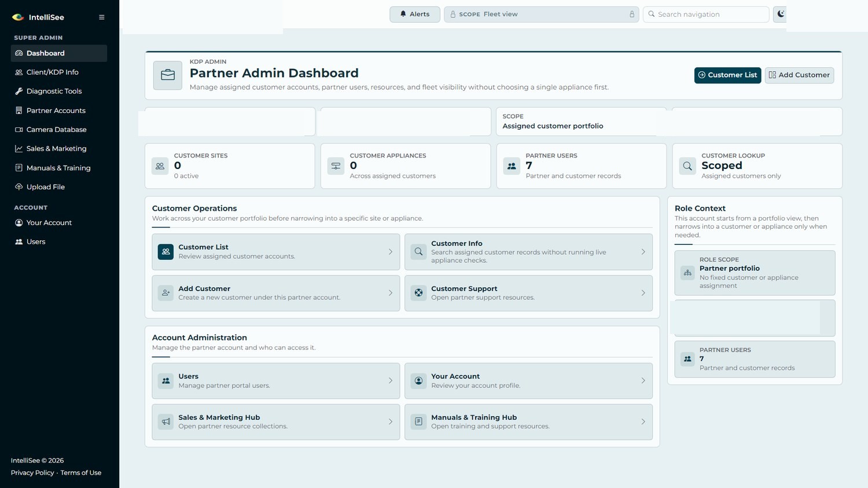This screenshot has width=868, height=488.
Task: Open Manuals & Training from the sidebar
Action: 59,168
